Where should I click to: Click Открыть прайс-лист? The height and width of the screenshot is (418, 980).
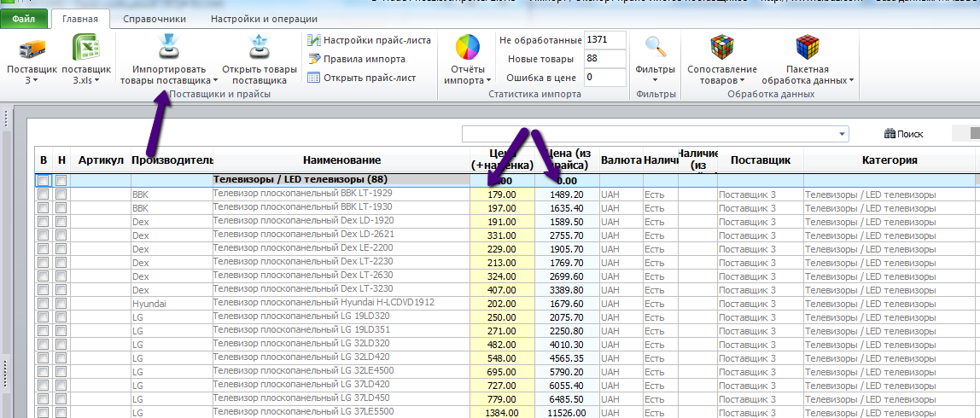[362, 78]
